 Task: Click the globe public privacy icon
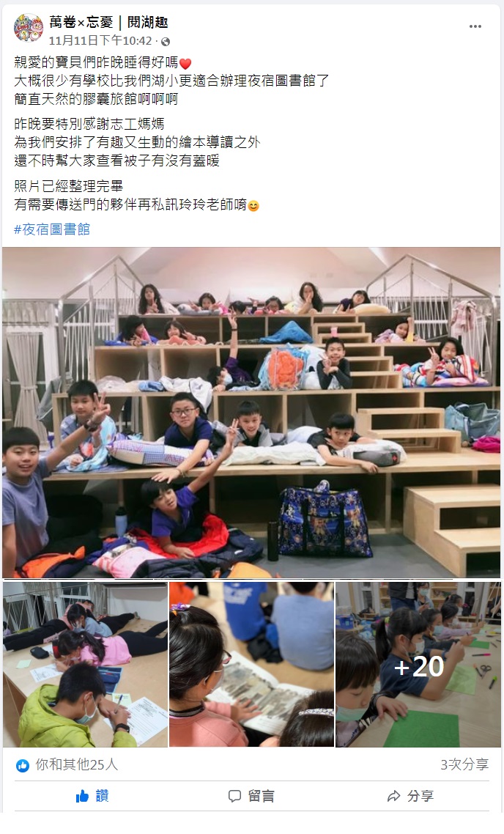pyautogui.click(x=166, y=42)
